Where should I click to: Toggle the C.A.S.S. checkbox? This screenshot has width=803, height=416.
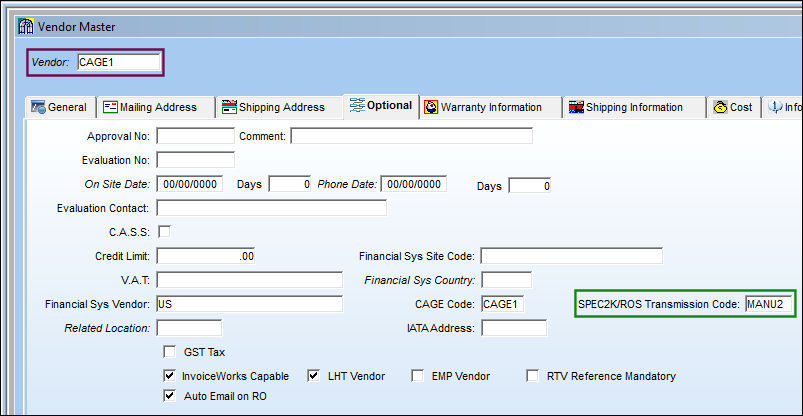tap(164, 232)
